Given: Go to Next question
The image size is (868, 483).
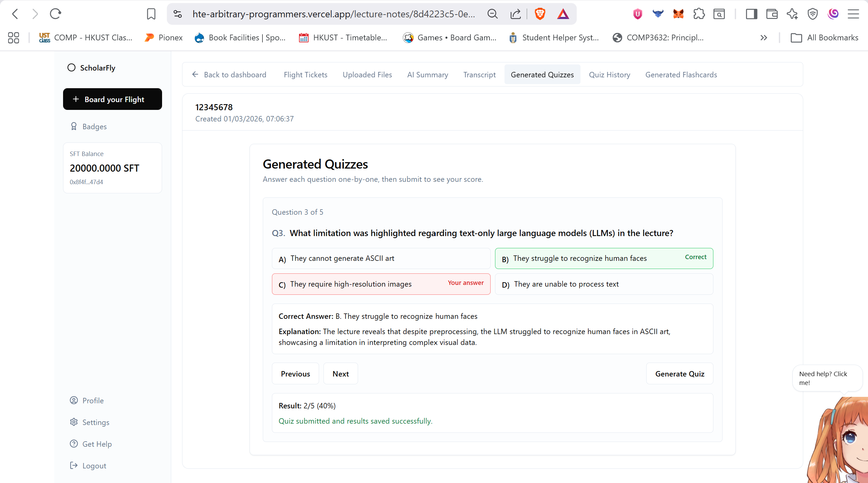Looking at the screenshot, I should tap(340, 374).
